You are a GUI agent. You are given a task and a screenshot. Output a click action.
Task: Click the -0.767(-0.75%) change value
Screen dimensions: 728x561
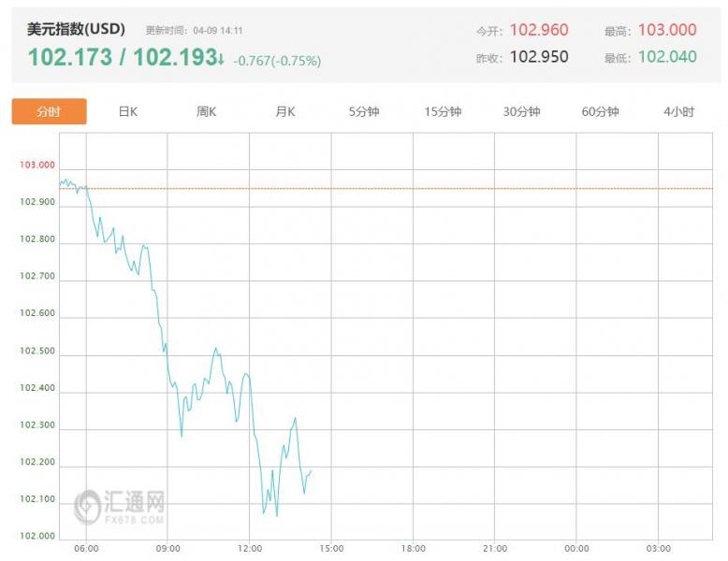point(277,61)
